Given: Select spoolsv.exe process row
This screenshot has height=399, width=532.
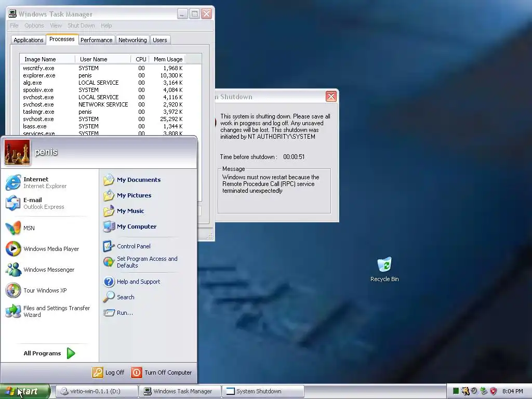Looking at the screenshot, I should (x=103, y=90).
